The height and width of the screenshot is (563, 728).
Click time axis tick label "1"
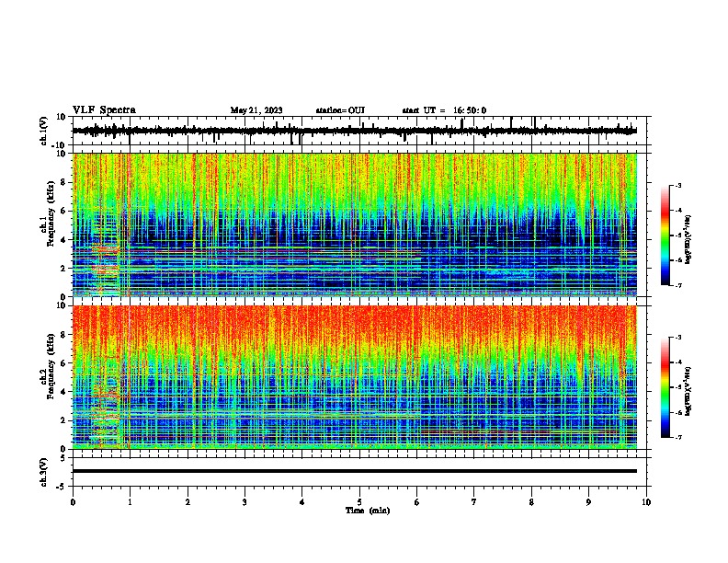coord(130,502)
